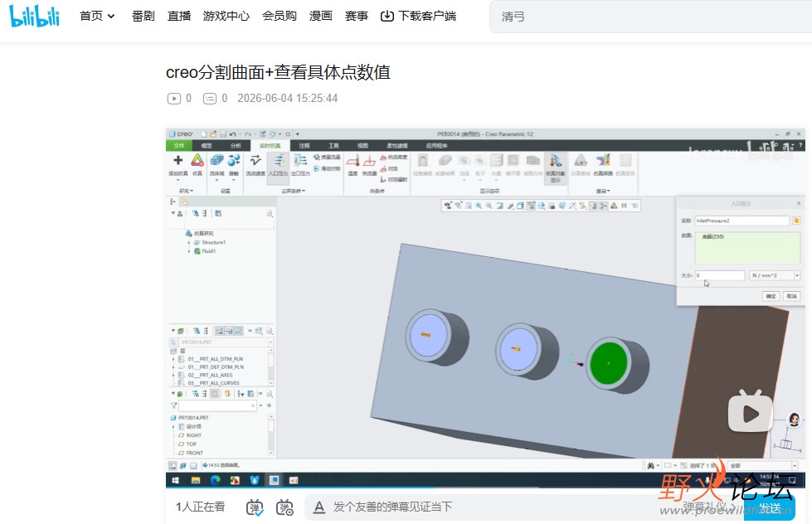Click the pause simulation icon in graphics toolbar
812x524 pixels.
coord(624,206)
